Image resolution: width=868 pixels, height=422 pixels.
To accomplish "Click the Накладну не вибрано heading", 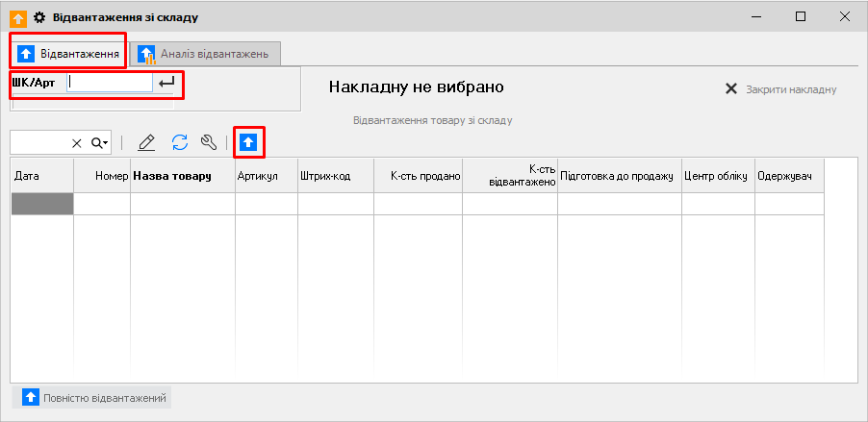I will click(417, 87).
